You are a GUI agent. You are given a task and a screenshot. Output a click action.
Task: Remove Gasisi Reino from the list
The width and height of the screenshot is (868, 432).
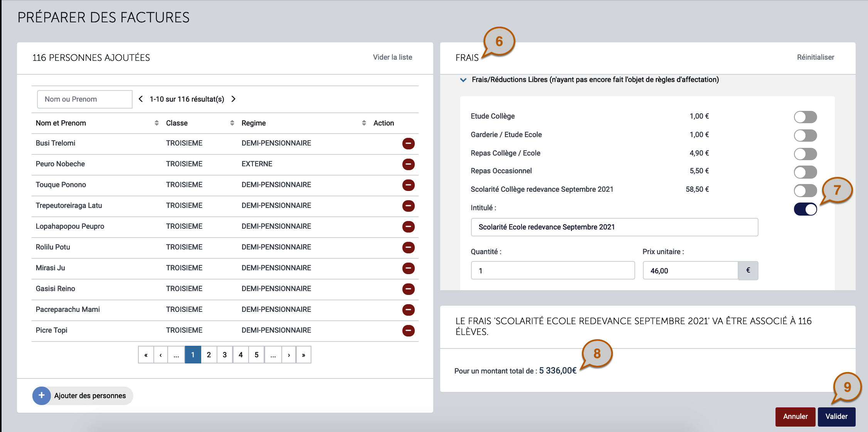[x=408, y=289]
